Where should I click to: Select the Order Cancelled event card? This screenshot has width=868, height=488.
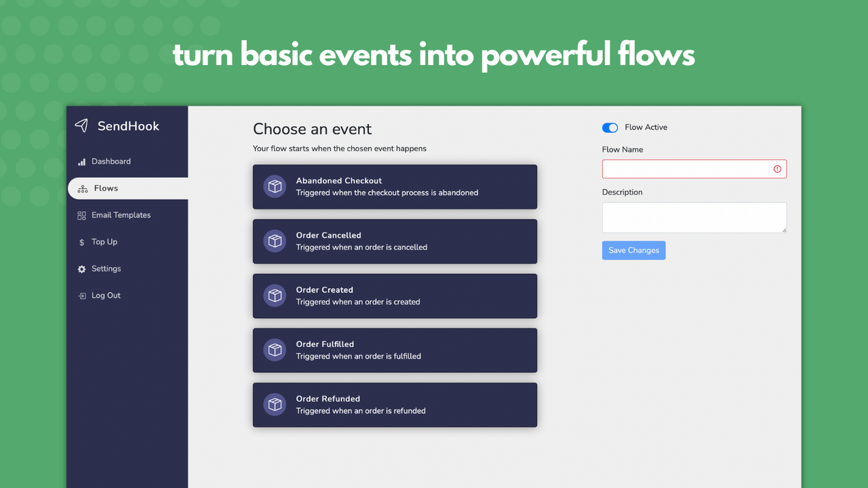pyautogui.click(x=395, y=241)
